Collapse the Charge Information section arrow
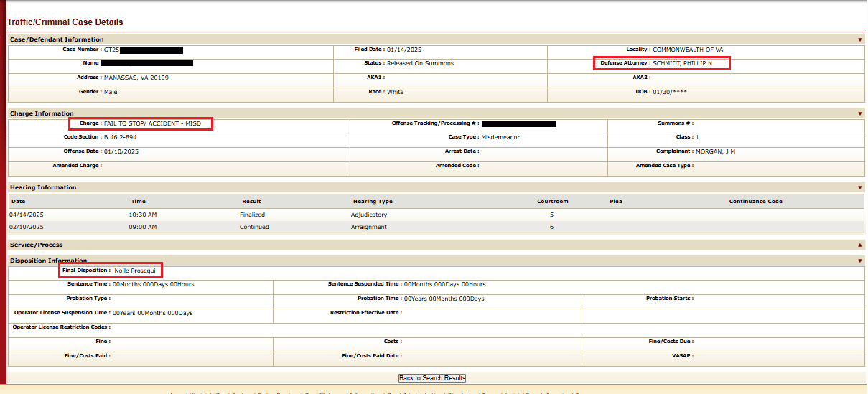Screen dimensions: 868x394 point(859,113)
